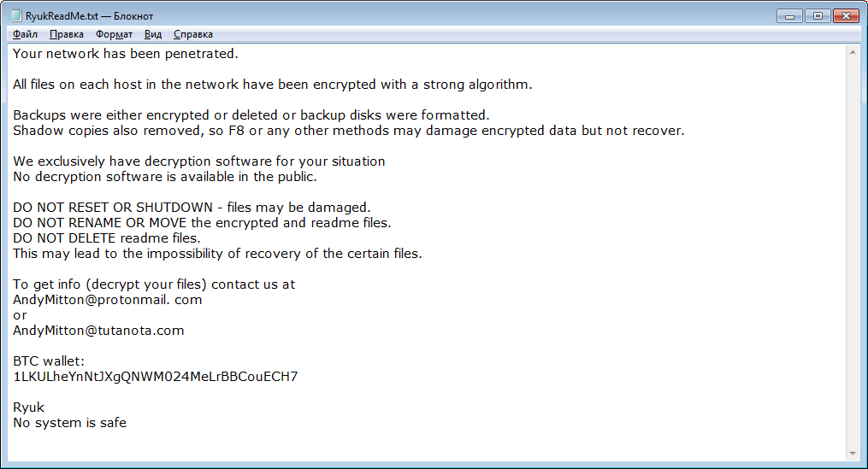Viewport: 868px width, 469px height.
Task: Click the scrollbar down arrow
Action: pyautogui.click(x=853, y=453)
